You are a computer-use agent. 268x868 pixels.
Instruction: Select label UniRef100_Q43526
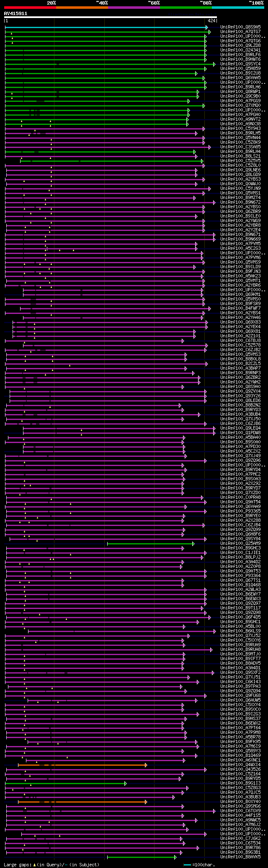pyautogui.click(x=240, y=770)
